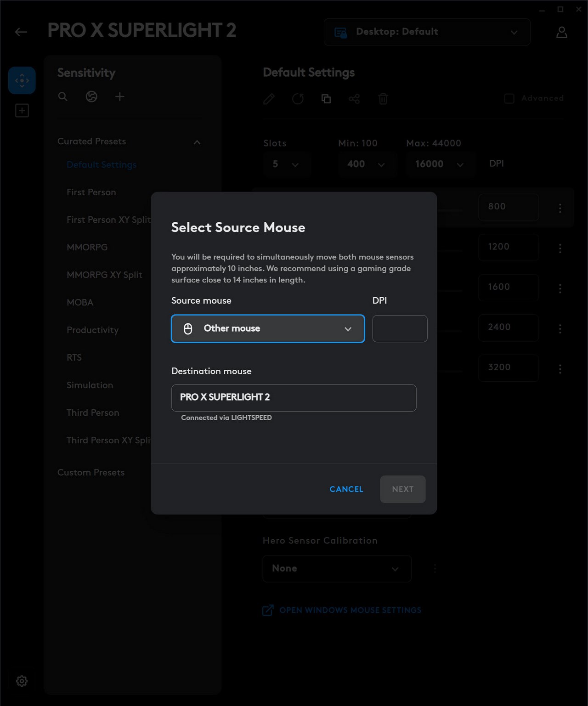The width and height of the screenshot is (588, 706).
Task: Select the Third Person preset
Action: (x=93, y=412)
